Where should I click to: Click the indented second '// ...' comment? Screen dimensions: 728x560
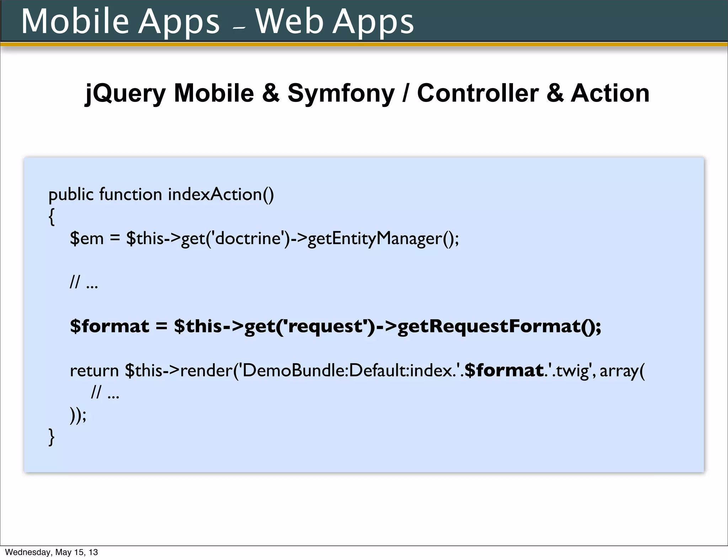(x=105, y=393)
